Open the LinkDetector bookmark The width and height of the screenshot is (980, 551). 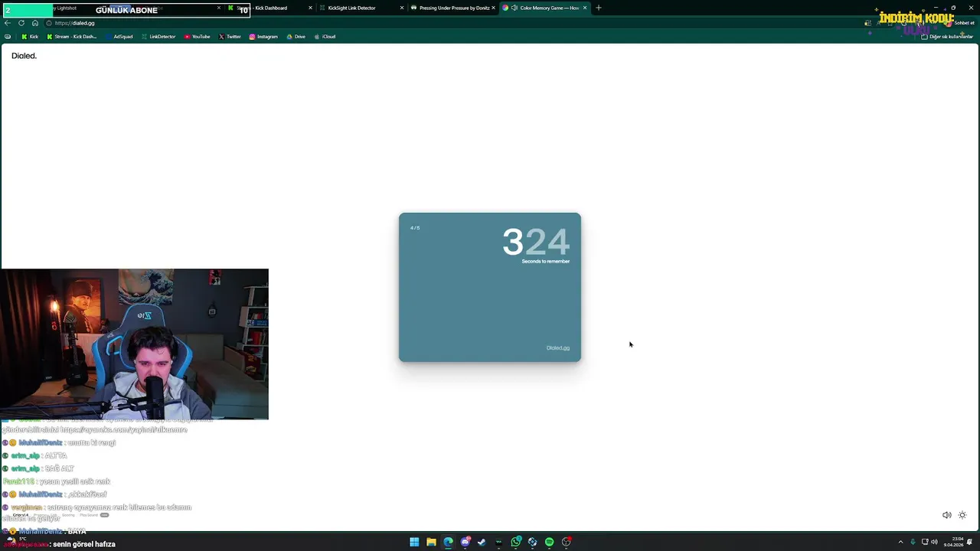tap(158, 37)
